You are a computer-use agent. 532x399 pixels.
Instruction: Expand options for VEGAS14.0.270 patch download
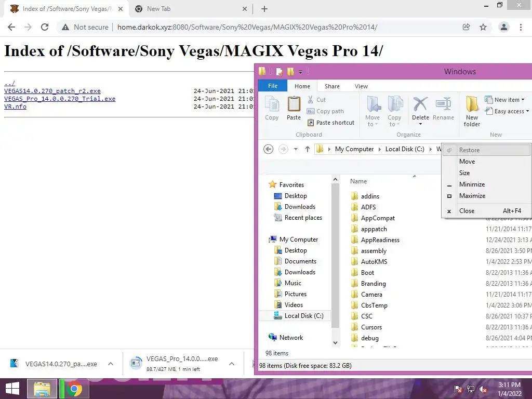(x=111, y=364)
